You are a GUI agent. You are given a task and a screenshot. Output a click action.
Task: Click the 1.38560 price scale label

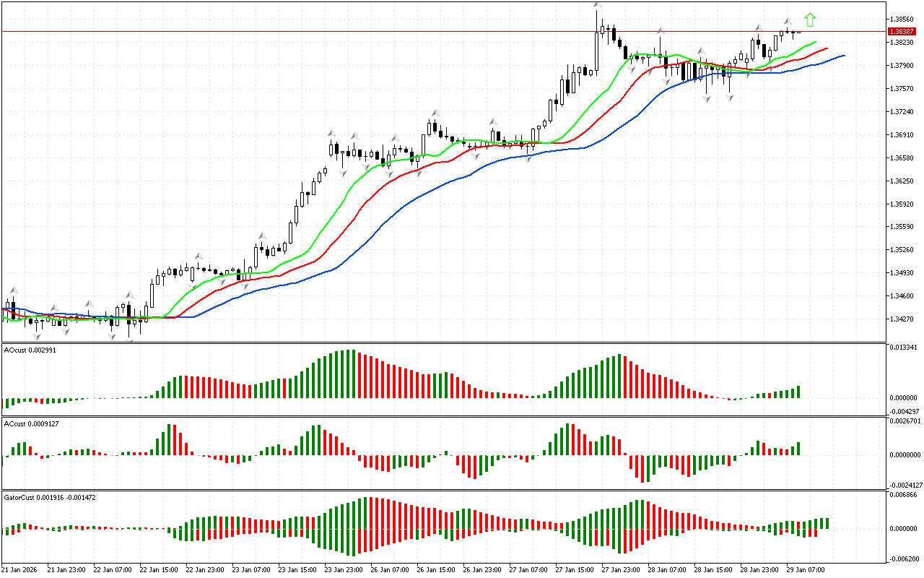[902, 19]
